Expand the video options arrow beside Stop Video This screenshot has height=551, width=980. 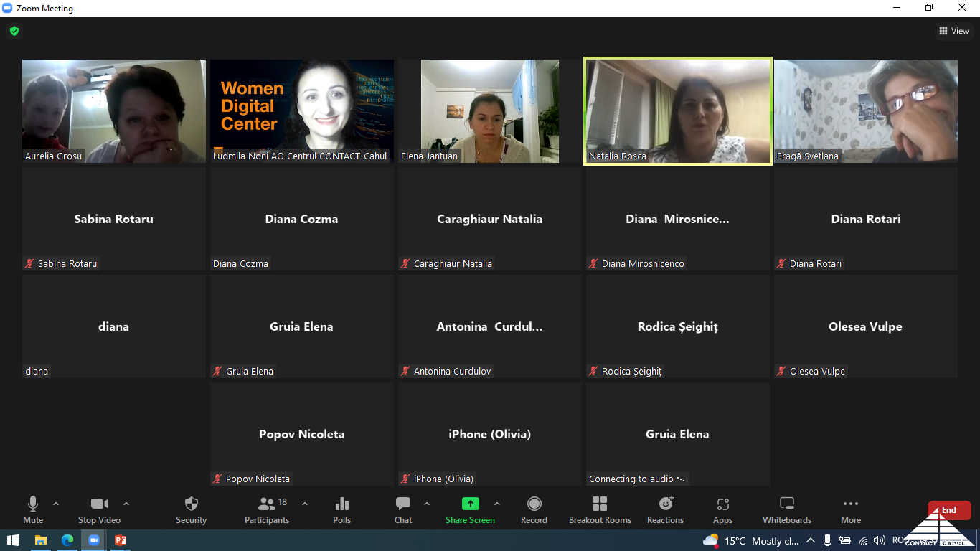point(126,504)
